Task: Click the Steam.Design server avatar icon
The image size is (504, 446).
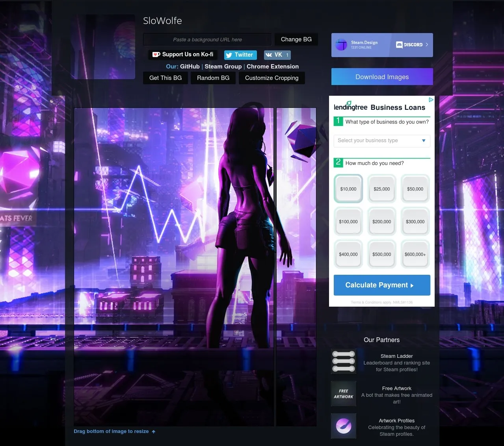Action: tap(341, 45)
